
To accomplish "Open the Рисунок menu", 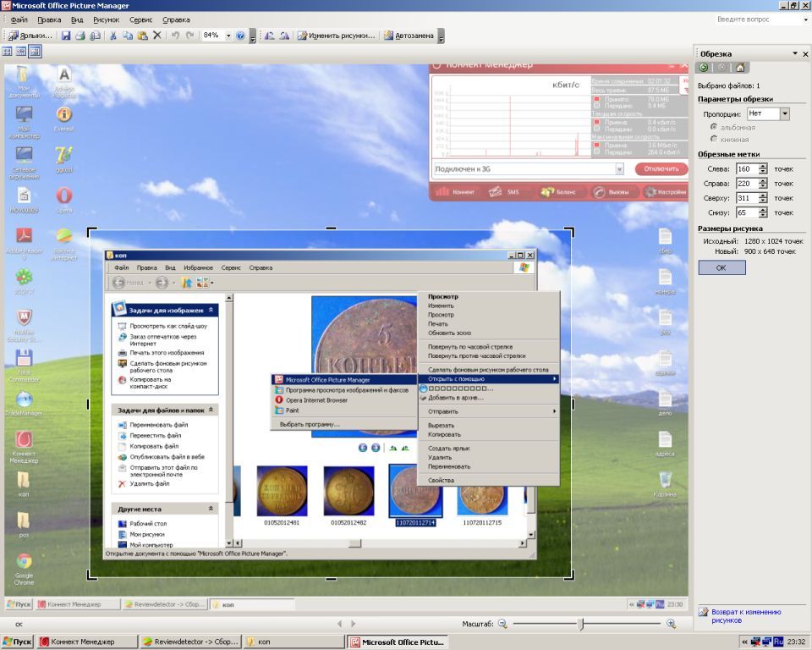I will (x=106, y=19).
